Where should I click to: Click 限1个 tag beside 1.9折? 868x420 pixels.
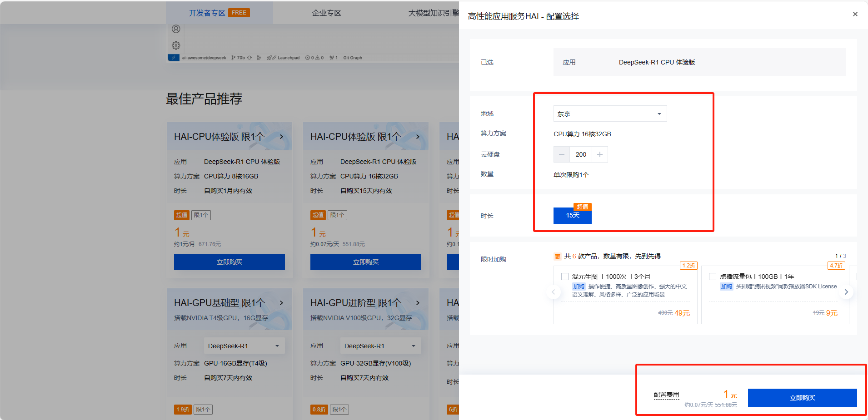click(203, 410)
